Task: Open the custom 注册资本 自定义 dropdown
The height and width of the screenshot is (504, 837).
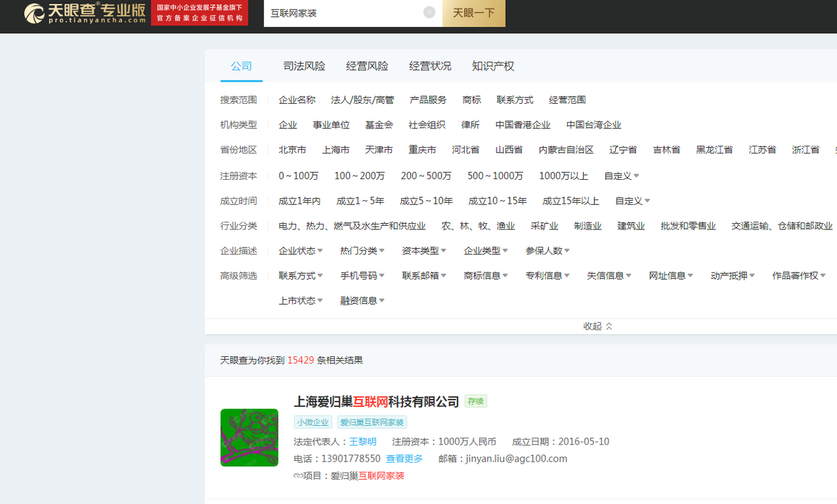Action: (622, 176)
